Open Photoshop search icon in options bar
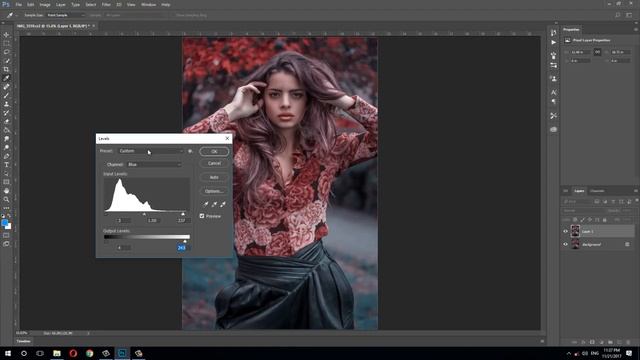 point(618,15)
